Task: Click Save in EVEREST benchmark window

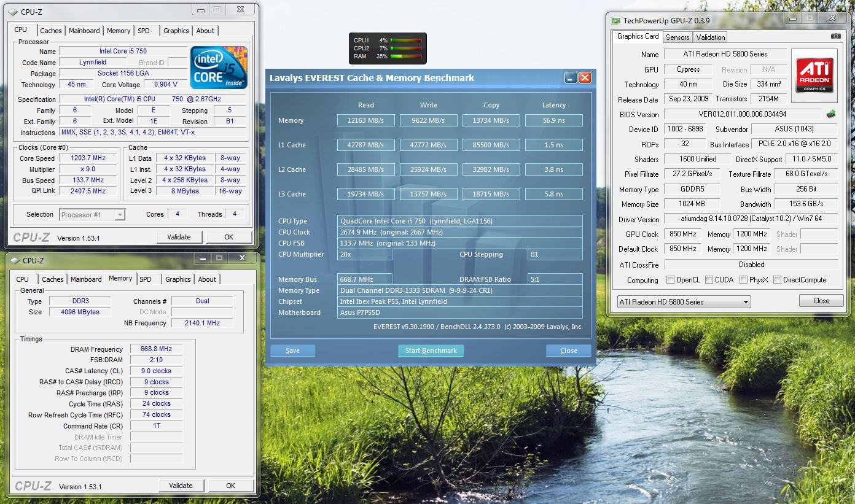Action: pyautogui.click(x=293, y=351)
